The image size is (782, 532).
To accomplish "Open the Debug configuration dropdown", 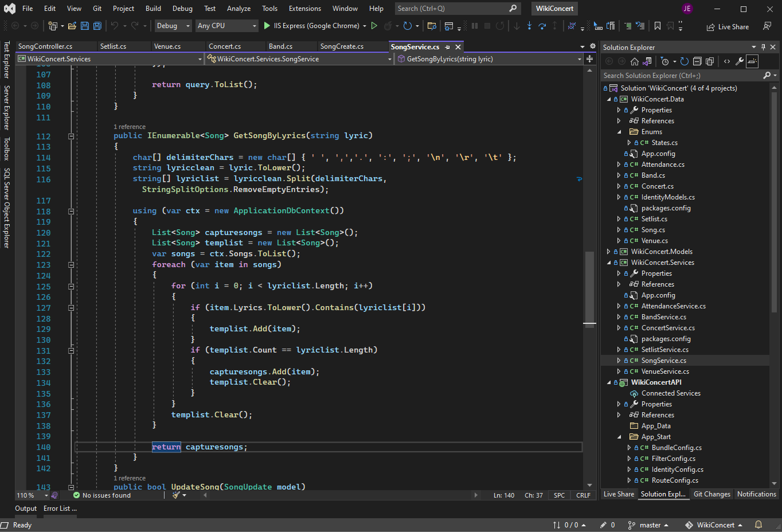I will 173,26.
